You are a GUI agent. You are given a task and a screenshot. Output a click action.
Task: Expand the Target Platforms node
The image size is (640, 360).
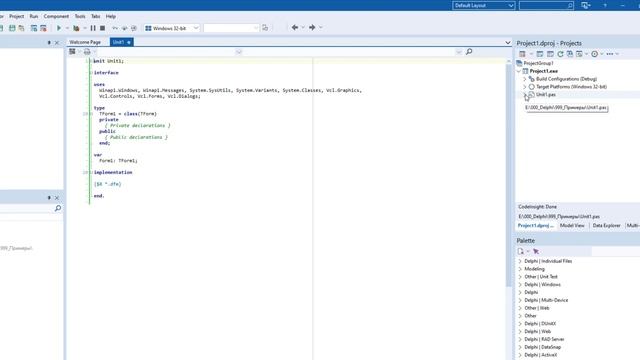(524, 87)
